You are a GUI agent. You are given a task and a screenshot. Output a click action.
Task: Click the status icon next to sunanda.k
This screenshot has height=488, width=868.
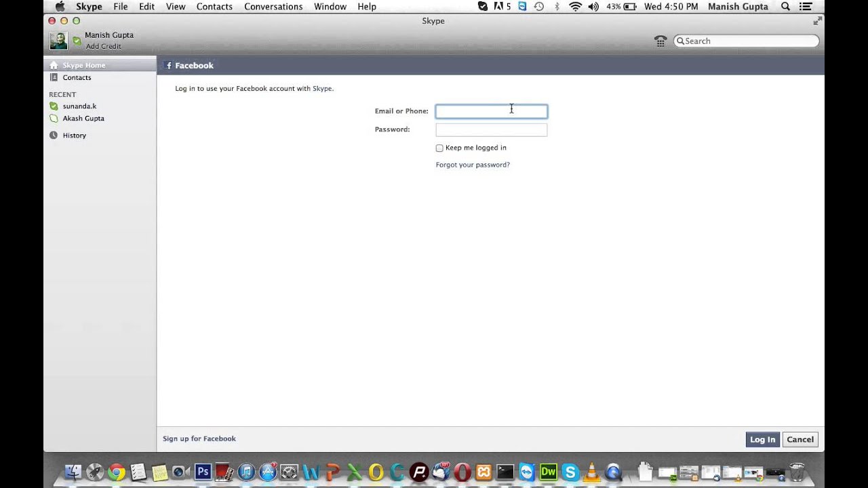tap(54, 106)
